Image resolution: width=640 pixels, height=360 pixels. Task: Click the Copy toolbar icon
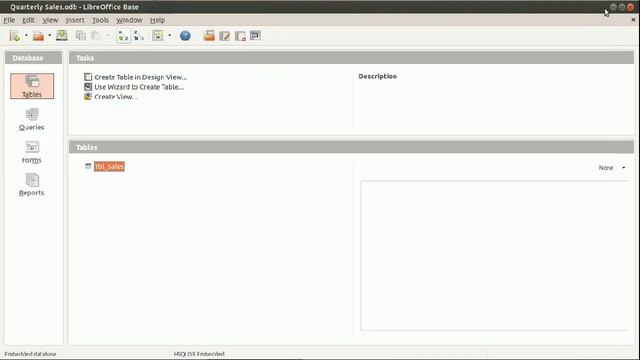tap(81, 36)
